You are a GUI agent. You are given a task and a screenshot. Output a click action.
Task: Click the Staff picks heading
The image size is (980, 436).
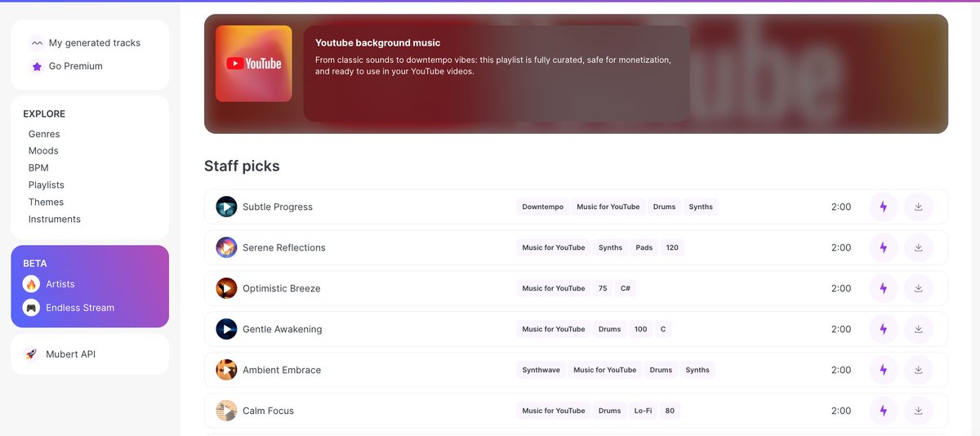(242, 166)
